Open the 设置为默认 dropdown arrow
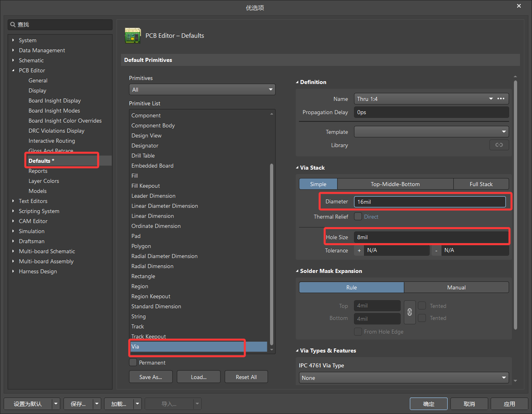 [56, 404]
